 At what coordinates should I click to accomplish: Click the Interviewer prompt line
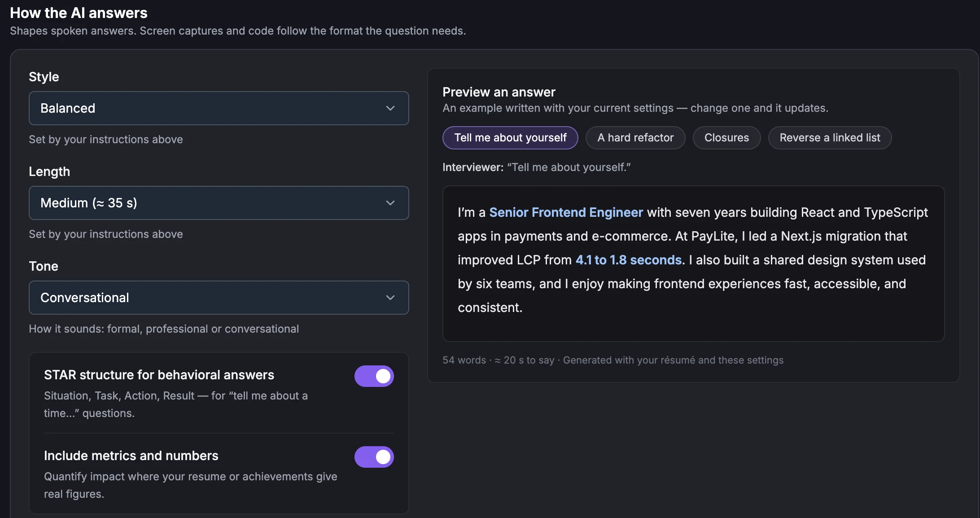click(537, 167)
